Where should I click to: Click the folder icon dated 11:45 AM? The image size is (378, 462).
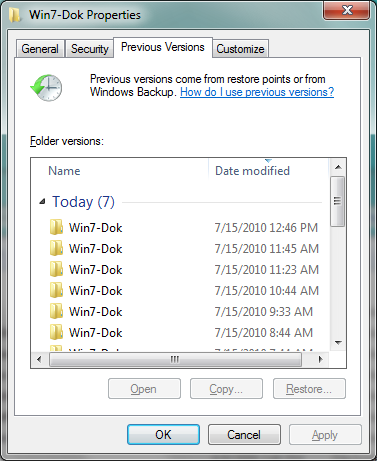click(56, 248)
